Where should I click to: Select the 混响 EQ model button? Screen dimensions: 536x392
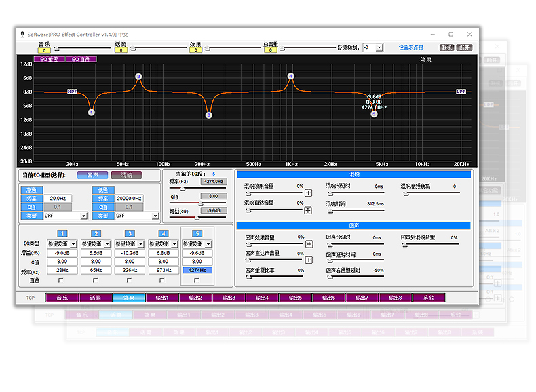[126, 176]
